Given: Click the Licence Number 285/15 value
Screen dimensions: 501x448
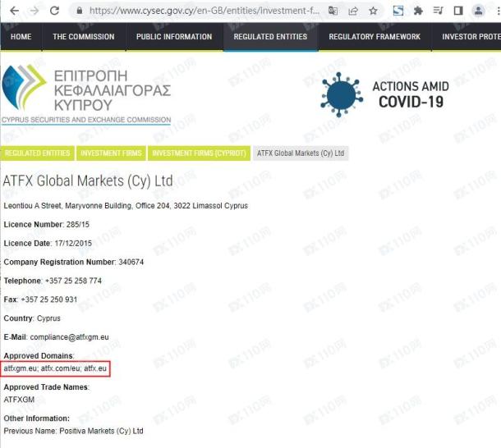Looking at the screenshot, I should (x=78, y=225).
